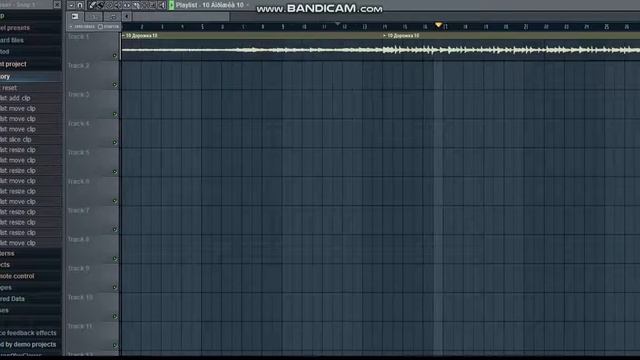Select the Mute tool in playlist toolbar

coord(118,5)
